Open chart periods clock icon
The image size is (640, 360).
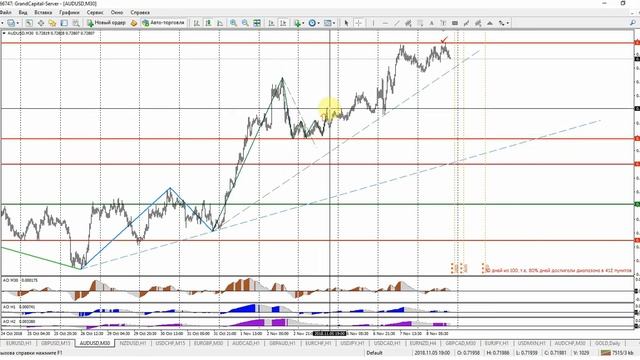tap(312, 23)
